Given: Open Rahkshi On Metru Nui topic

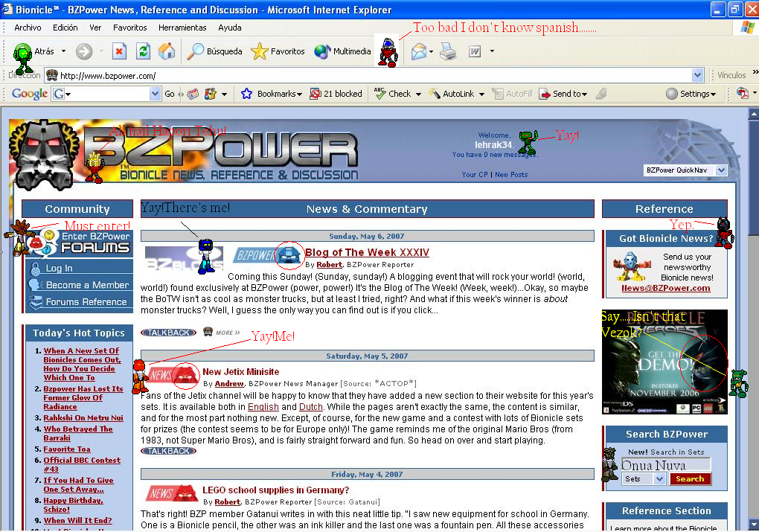Looking at the screenshot, I should click(83, 417).
